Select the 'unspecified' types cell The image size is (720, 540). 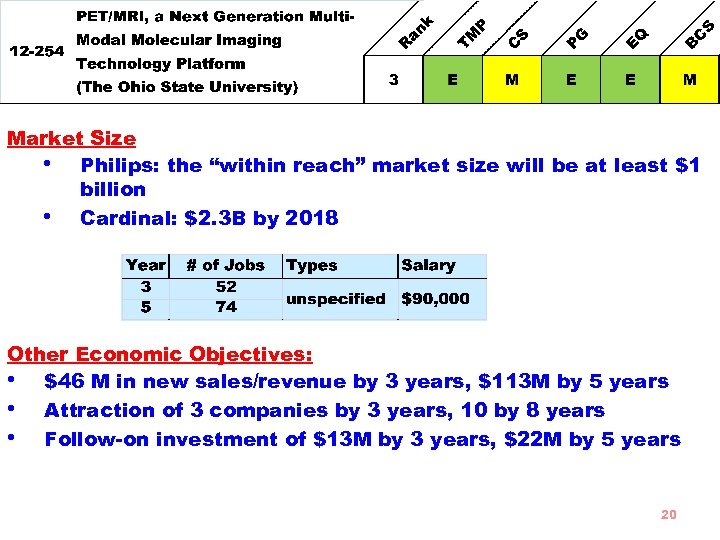pyautogui.click(x=340, y=299)
